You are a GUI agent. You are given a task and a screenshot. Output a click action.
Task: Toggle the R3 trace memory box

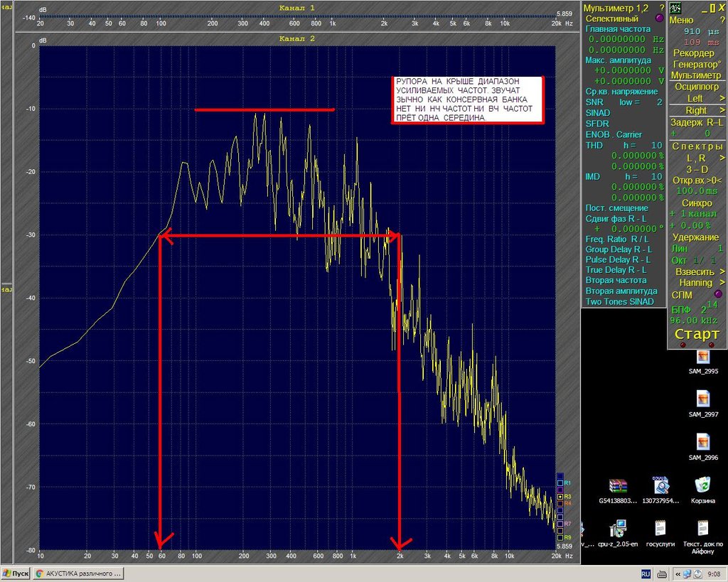click(560, 497)
